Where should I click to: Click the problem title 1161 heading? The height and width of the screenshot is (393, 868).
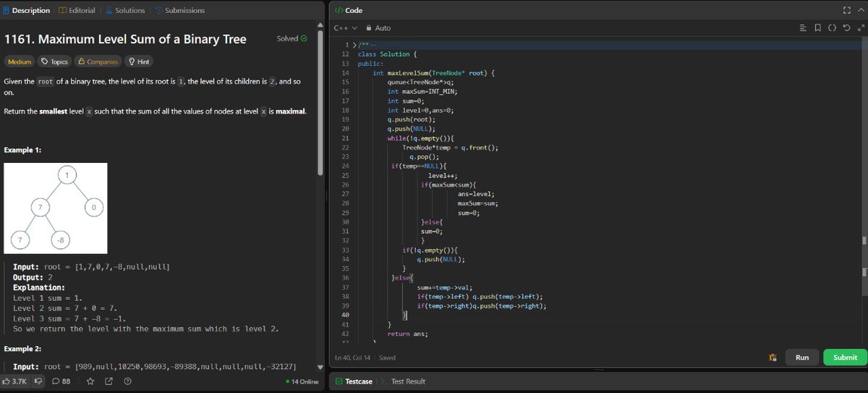[x=125, y=39]
